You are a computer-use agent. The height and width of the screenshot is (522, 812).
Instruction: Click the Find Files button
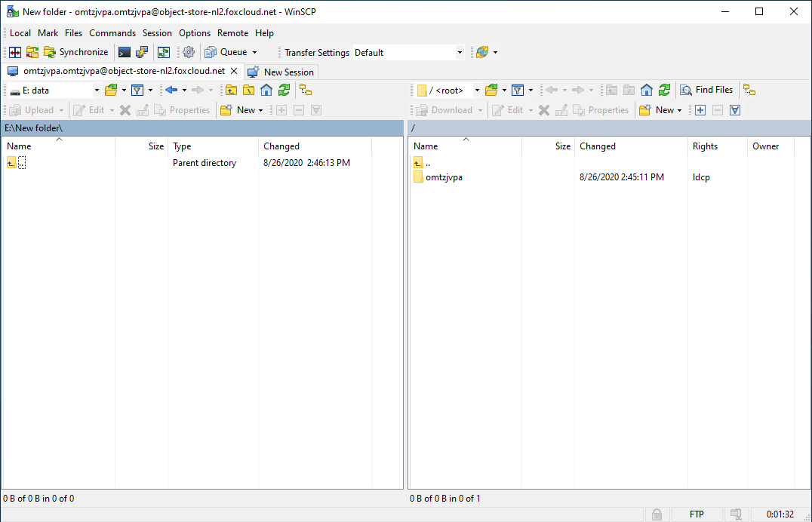(706, 90)
